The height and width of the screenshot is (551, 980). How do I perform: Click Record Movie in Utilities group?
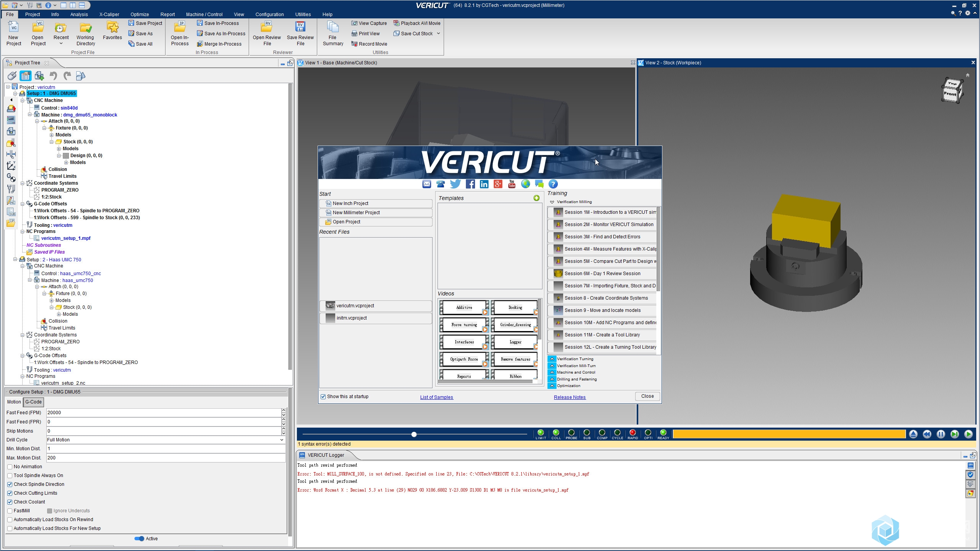pos(369,44)
